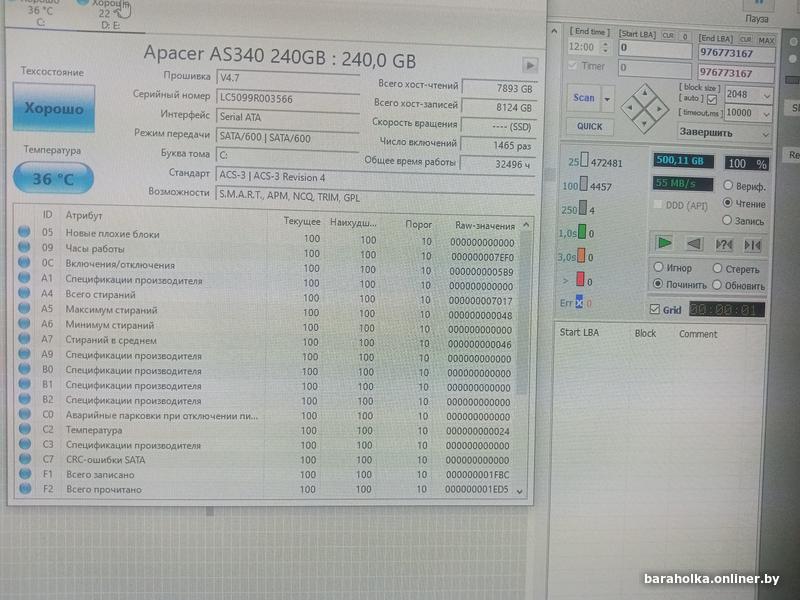
Task: Select the Запись radio option
Action: (x=727, y=220)
